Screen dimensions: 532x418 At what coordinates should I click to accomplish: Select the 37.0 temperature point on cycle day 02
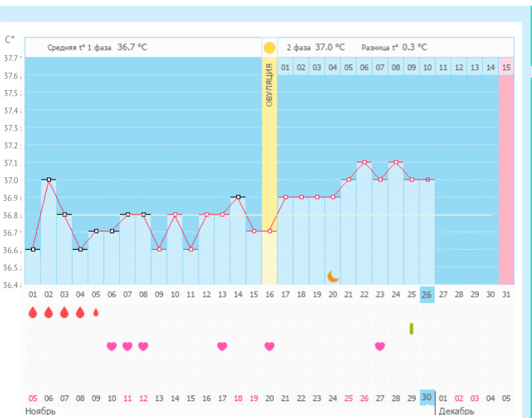48,180
